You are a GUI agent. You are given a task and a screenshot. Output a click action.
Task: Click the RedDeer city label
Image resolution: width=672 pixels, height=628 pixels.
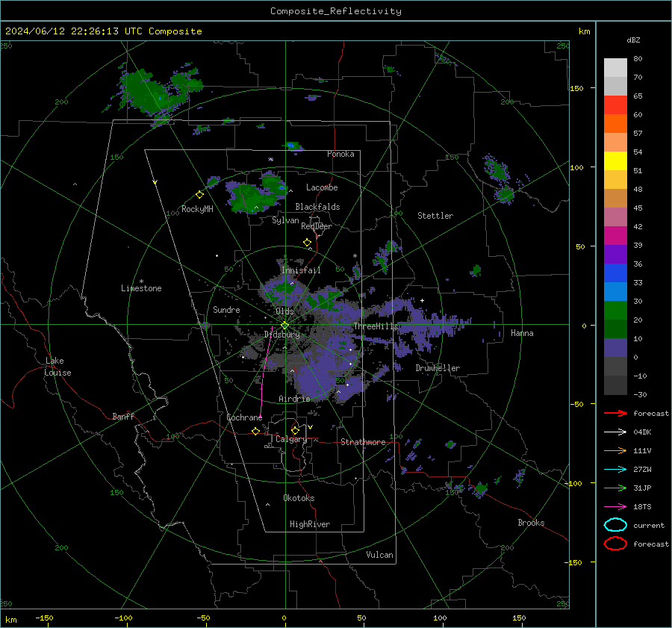pos(317,226)
